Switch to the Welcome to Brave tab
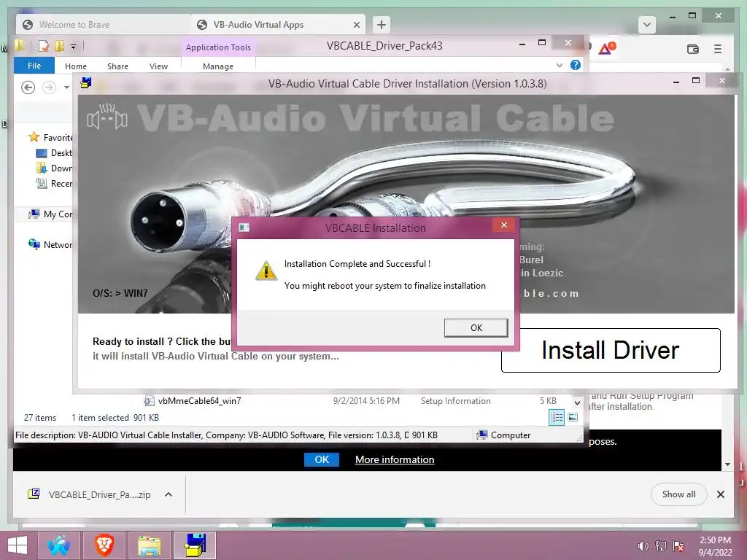The image size is (747, 560). pyautogui.click(x=103, y=25)
